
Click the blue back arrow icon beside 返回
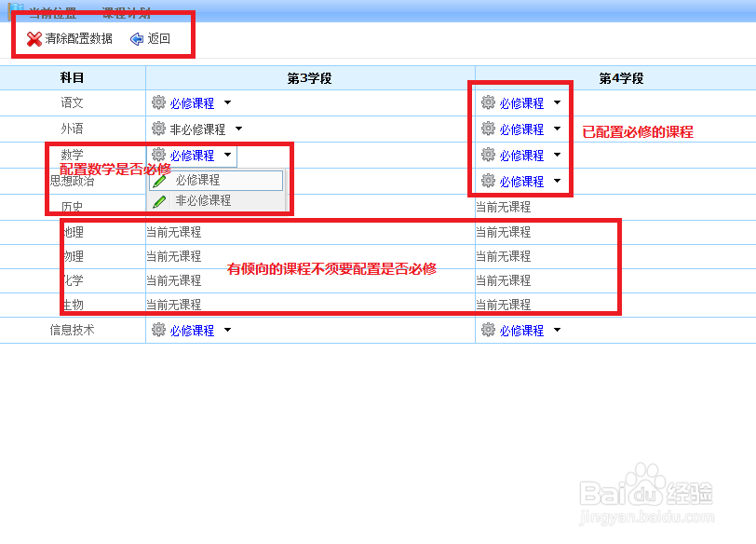(x=136, y=37)
